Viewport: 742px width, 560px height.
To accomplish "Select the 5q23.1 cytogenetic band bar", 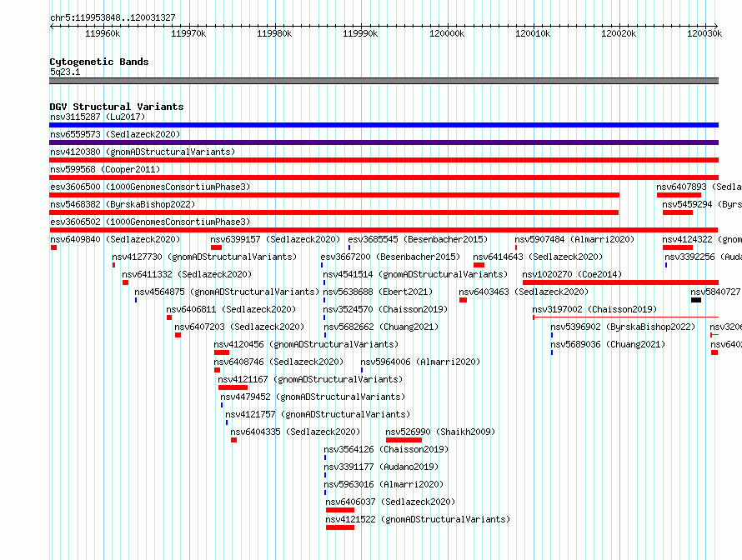I will pos(384,81).
